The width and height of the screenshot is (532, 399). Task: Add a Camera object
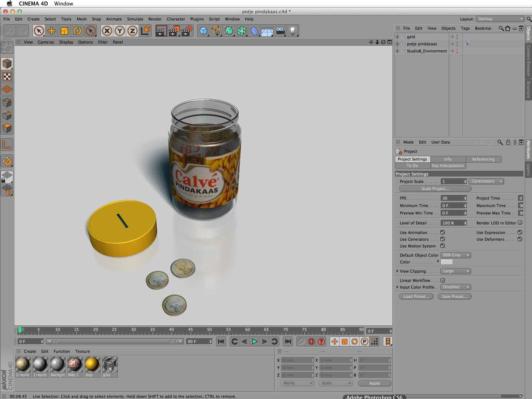[280, 31]
